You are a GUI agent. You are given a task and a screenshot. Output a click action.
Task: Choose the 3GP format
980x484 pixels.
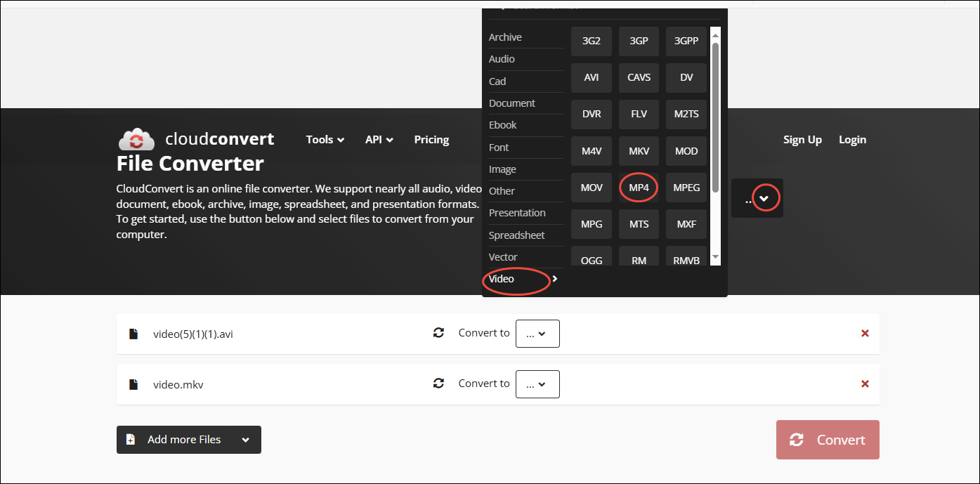point(639,41)
